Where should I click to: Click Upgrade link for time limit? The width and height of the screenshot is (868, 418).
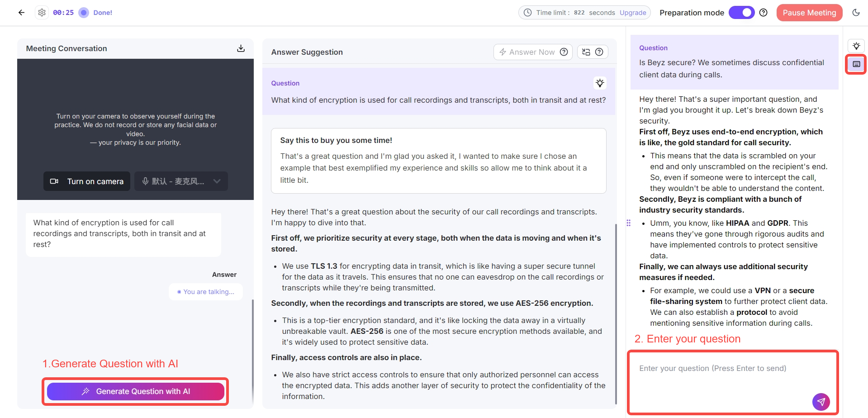(x=633, y=13)
